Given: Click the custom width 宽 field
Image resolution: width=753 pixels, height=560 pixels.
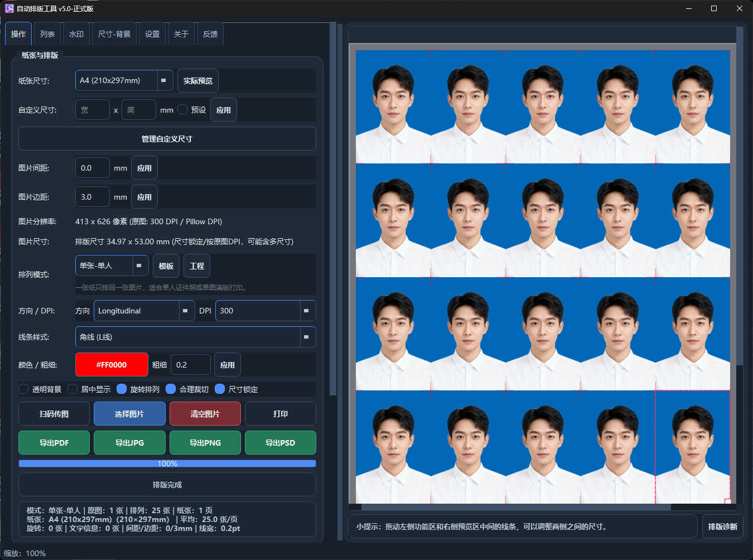Looking at the screenshot, I should tap(93, 110).
